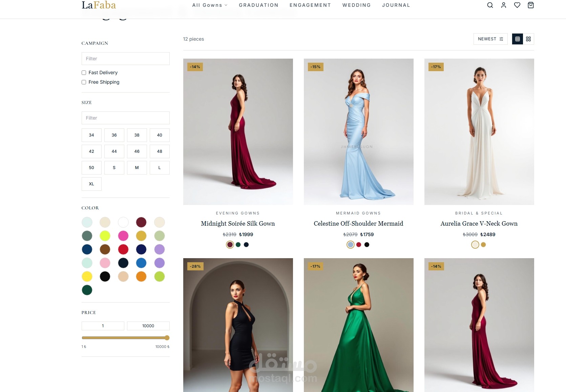The height and width of the screenshot is (392, 566).
Task: Choose light blue variant of Celestine Mermaid
Action: 351,245
